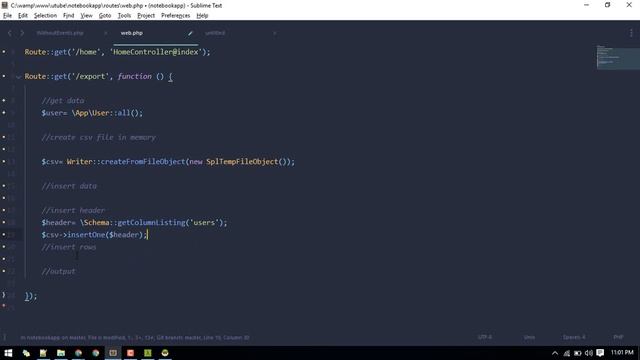Open the View menu
Image resolution: width=640 pixels, height=360 pixels.
(86, 16)
